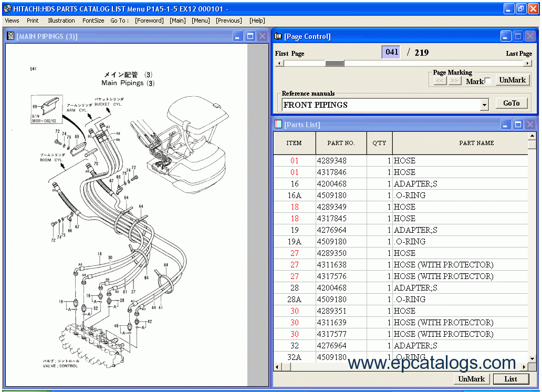Select part number 4317846
Viewport: 542px width, 392px height.
pos(331,172)
